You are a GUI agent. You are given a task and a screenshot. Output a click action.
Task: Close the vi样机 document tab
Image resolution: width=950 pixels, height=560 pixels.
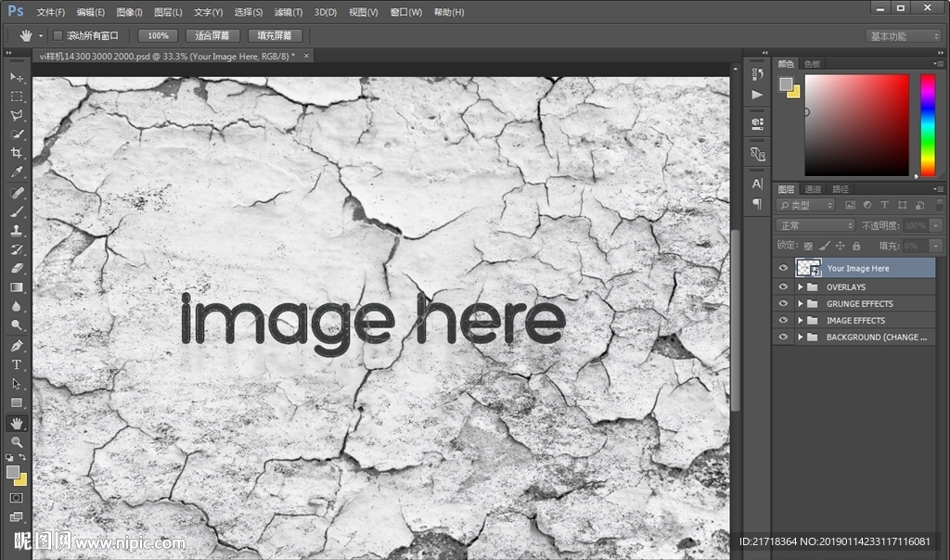(x=306, y=56)
